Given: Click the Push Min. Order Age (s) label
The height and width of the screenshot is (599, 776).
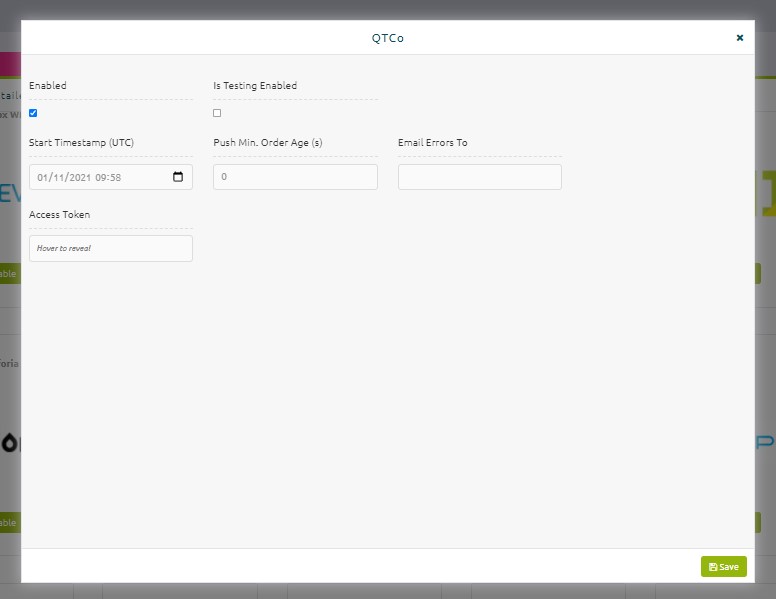Looking at the screenshot, I should click(268, 143).
